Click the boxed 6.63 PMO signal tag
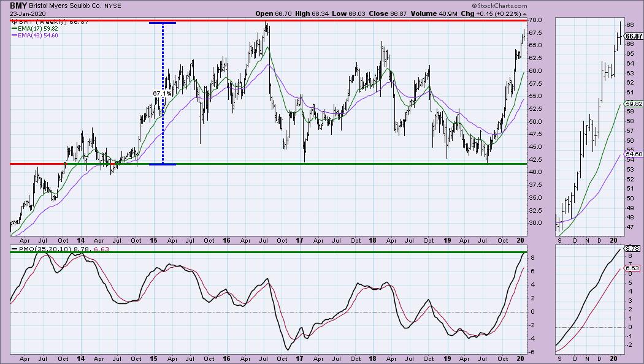This screenshot has height=364, width=644. tap(632, 268)
